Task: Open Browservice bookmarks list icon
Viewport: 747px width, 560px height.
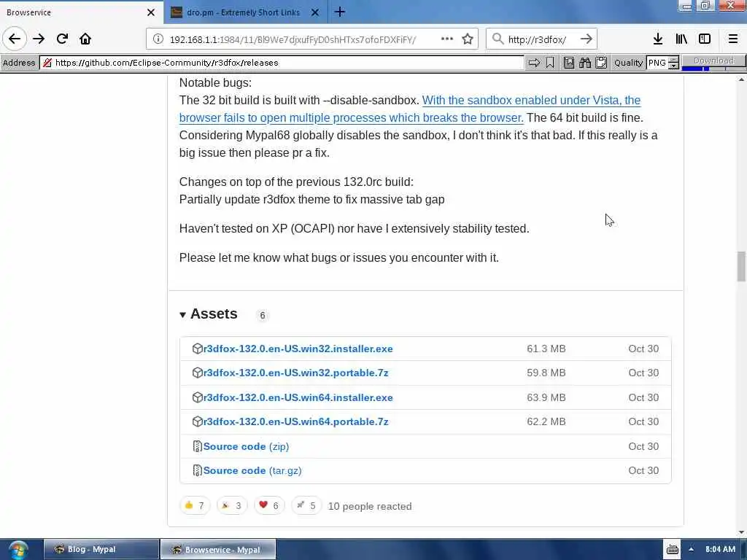Action: (x=569, y=63)
